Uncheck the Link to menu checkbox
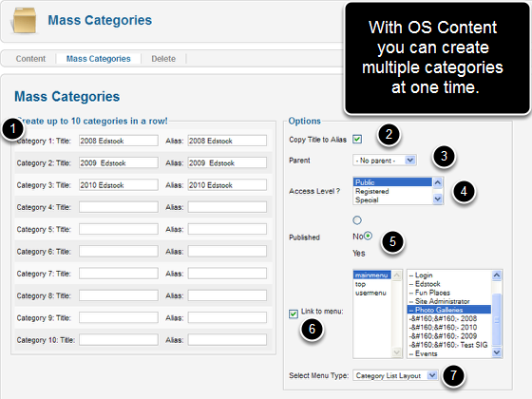The height and width of the screenshot is (399, 532). (x=294, y=314)
